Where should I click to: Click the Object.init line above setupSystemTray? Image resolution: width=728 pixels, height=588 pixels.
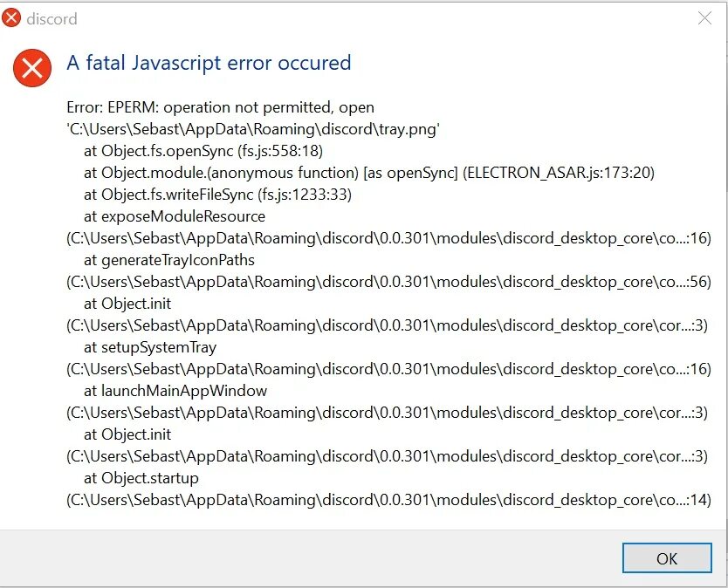127,304
